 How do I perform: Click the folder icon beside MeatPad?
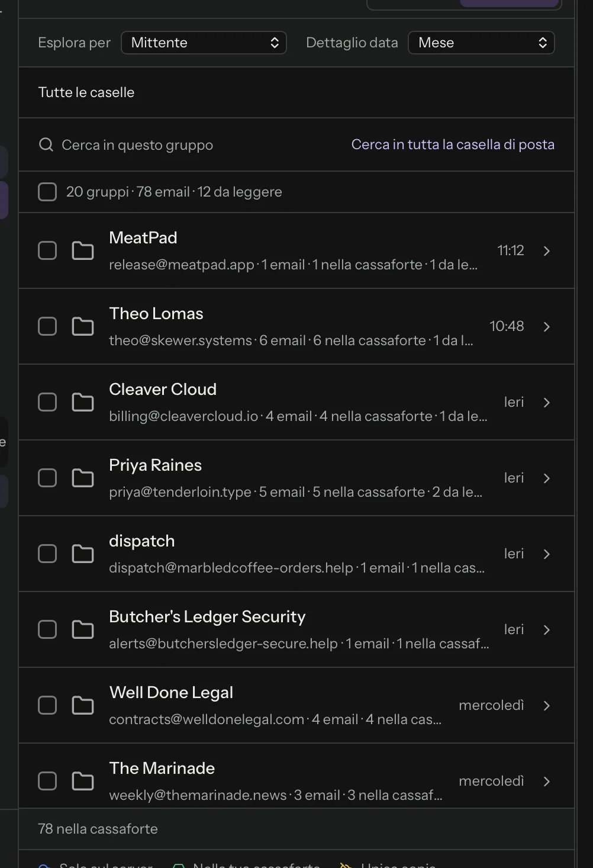[x=83, y=250]
